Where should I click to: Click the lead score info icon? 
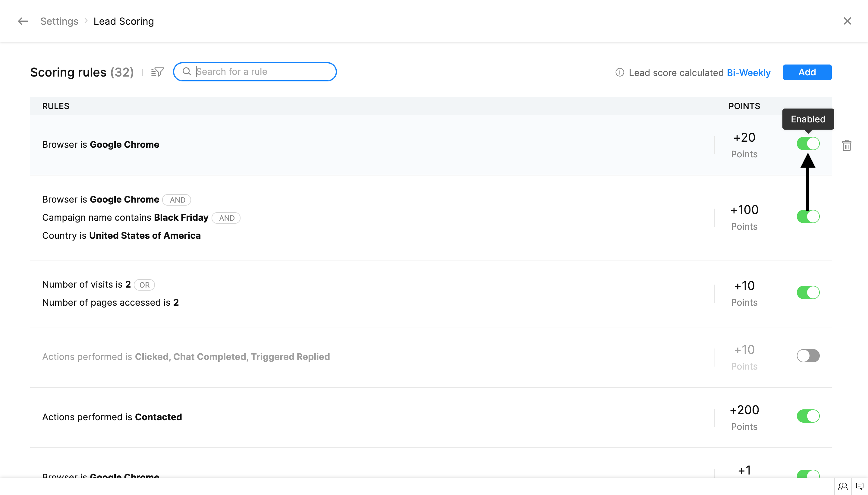tap(620, 72)
